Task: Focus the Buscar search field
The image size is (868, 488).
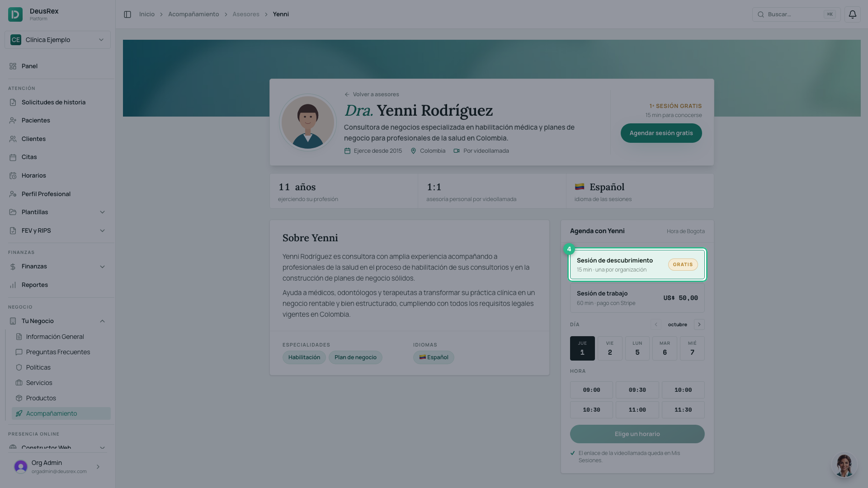Action: (796, 14)
